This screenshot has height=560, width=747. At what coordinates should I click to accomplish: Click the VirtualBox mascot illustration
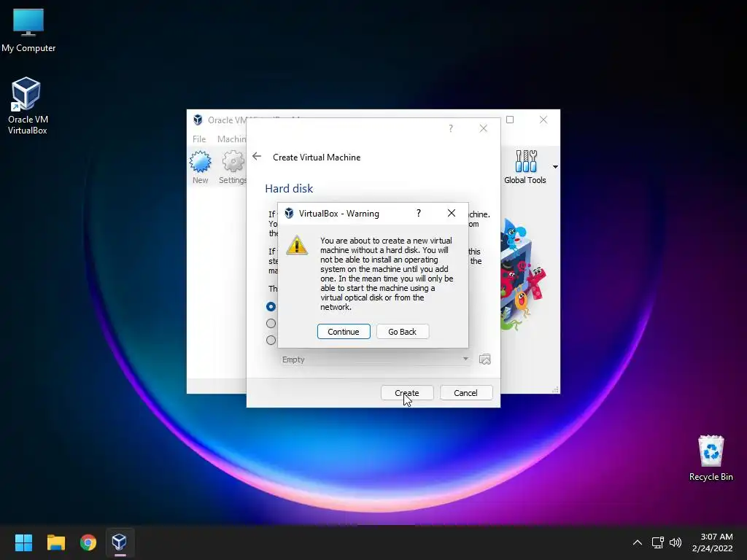click(x=522, y=275)
